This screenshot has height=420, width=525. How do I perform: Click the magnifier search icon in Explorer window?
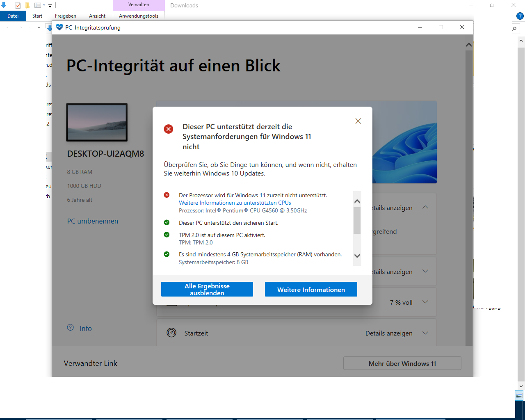tap(514, 29)
